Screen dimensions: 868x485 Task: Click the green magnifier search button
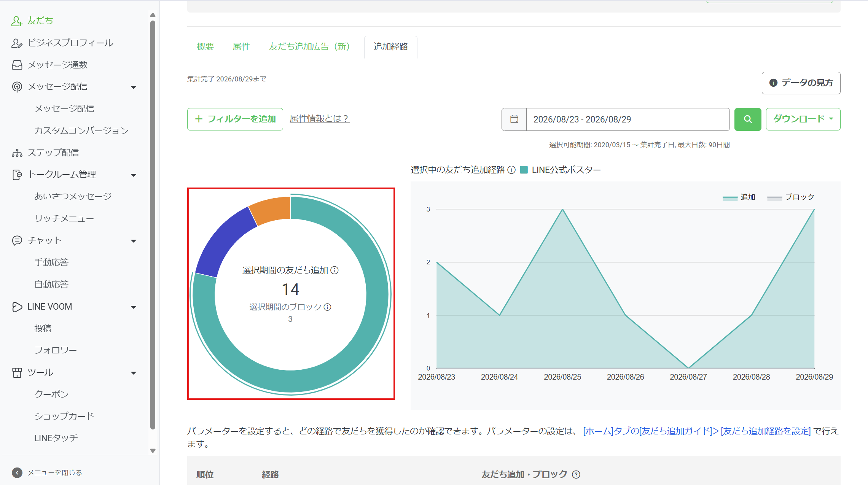click(x=747, y=119)
